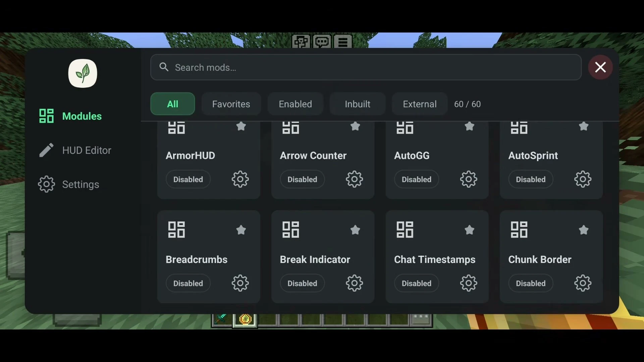Click the Chunk Border module grid icon
The height and width of the screenshot is (362, 644).
tap(519, 230)
